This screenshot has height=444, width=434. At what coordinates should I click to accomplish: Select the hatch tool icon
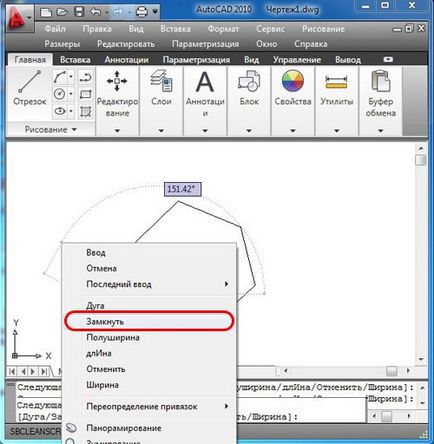pyautogui.click(x=86, y=111)
